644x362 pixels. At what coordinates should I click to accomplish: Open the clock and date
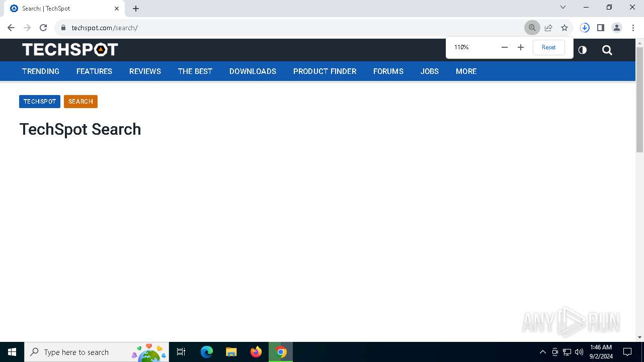coord(601,352)
